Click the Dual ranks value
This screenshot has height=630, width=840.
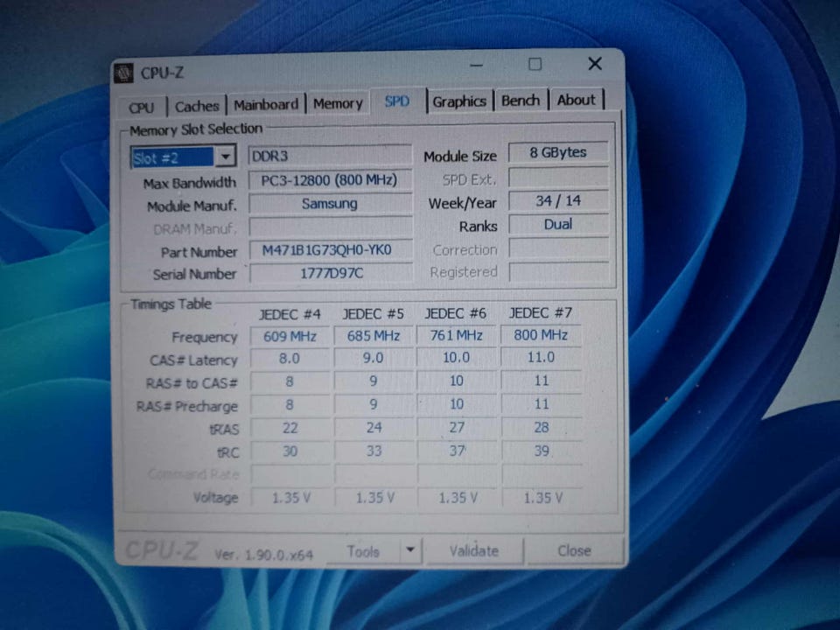[x=558, y=225]
